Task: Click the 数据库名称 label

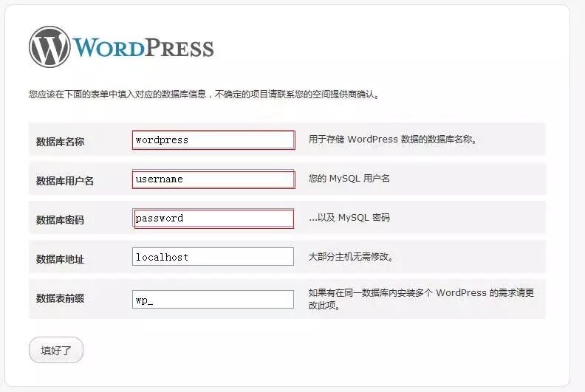Action: point(60,142)
